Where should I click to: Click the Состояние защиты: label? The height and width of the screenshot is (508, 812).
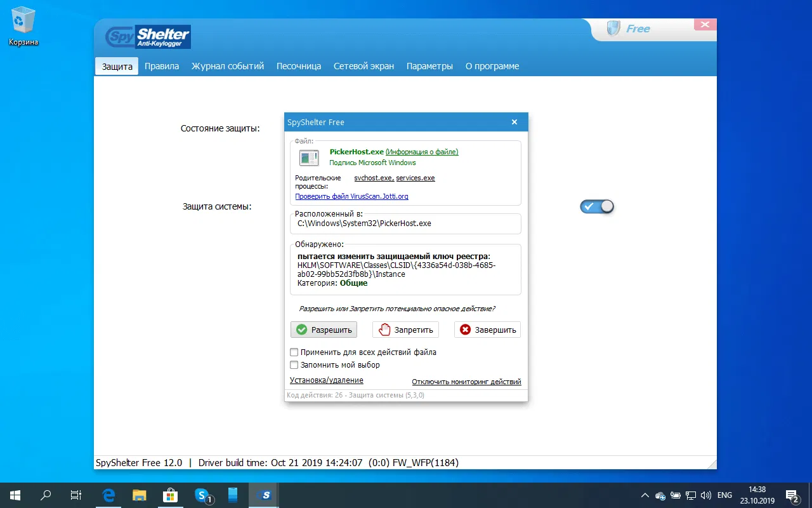pos(220,128)
